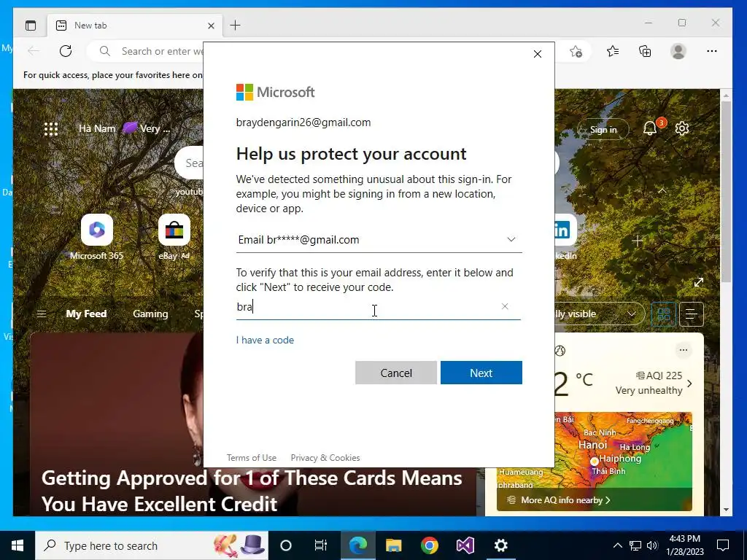This screenshot has height=560, width=747.
Task: Close the Microsoft sign-in dialog
Action: (538, 54)
